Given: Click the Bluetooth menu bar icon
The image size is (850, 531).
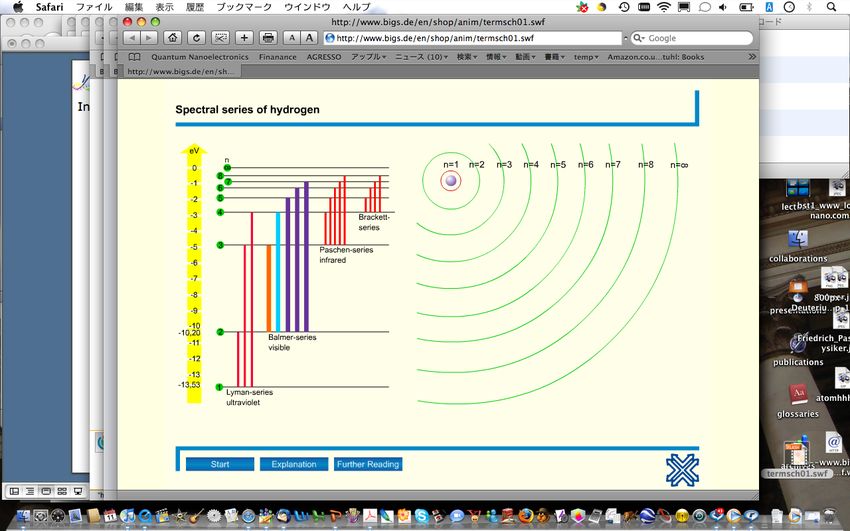Looking at the screenshot, I should (x=809, y=7).
